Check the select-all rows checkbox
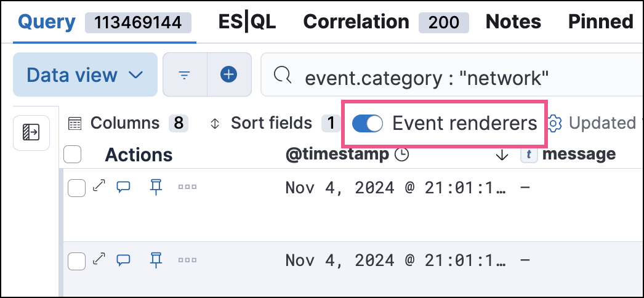644x298 pixels. click(73, 154)
